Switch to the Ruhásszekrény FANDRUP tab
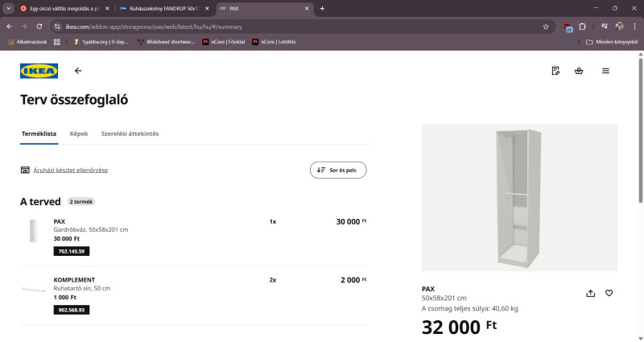This screenshot has width=644, height=342. tap(164, 8)
